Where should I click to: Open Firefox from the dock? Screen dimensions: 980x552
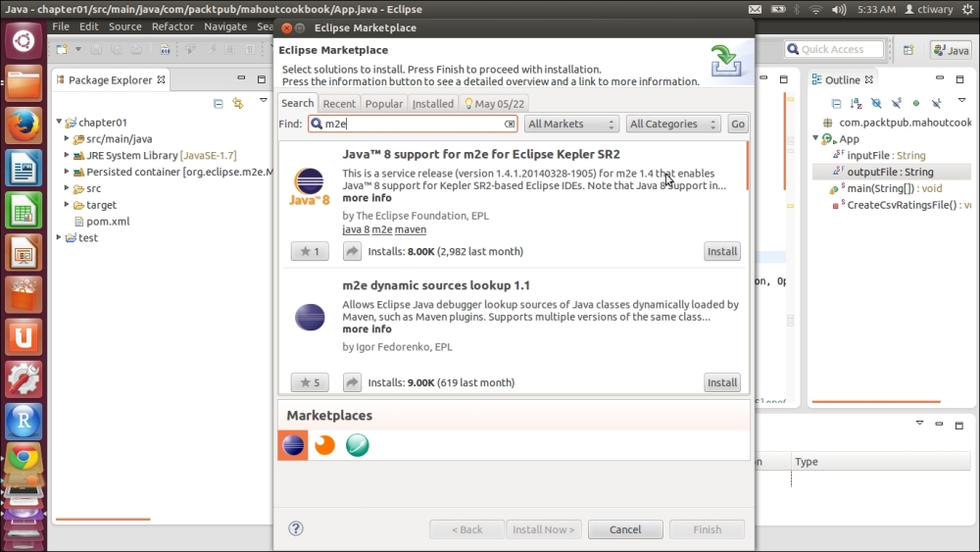[24, 125]
